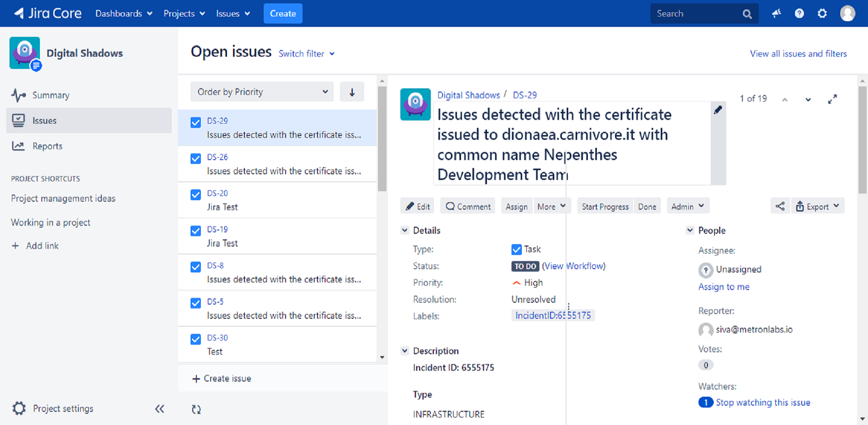The image size is (868, 425).
Task: Share this issue
Action: click(x=780, y=206)
